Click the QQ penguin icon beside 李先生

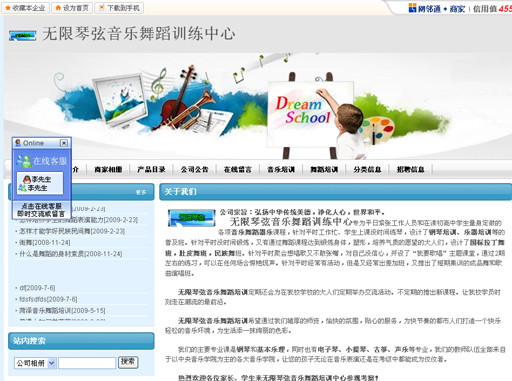point(27,179)
